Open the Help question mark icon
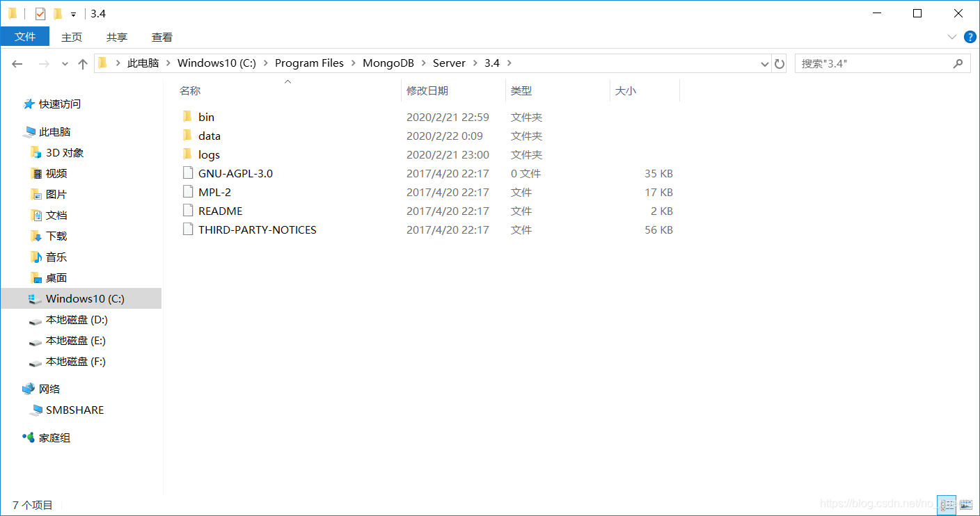This screenshot has width=980, height=516. [970, 37]
